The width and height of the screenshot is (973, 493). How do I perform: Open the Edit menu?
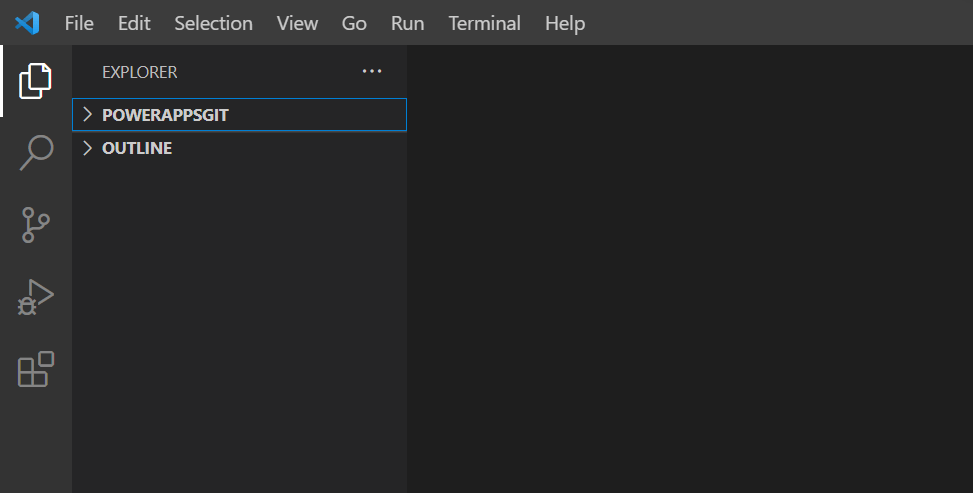pyautogui.click(x=134, y=23)
